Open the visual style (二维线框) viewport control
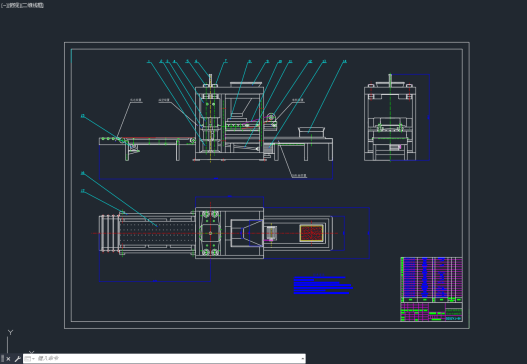 32,5
